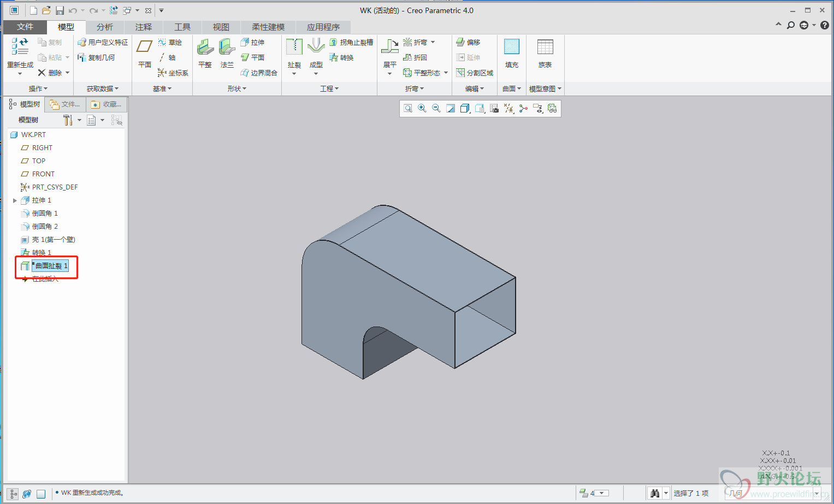
Task: Redo the last undone action
Action: pos(93,10)
